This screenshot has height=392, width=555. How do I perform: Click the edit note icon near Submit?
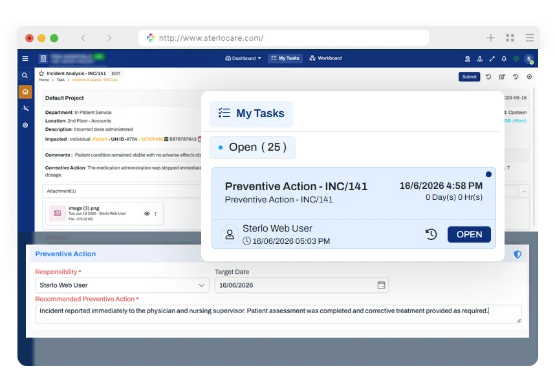pyautogui.click(x=502, y=77)
